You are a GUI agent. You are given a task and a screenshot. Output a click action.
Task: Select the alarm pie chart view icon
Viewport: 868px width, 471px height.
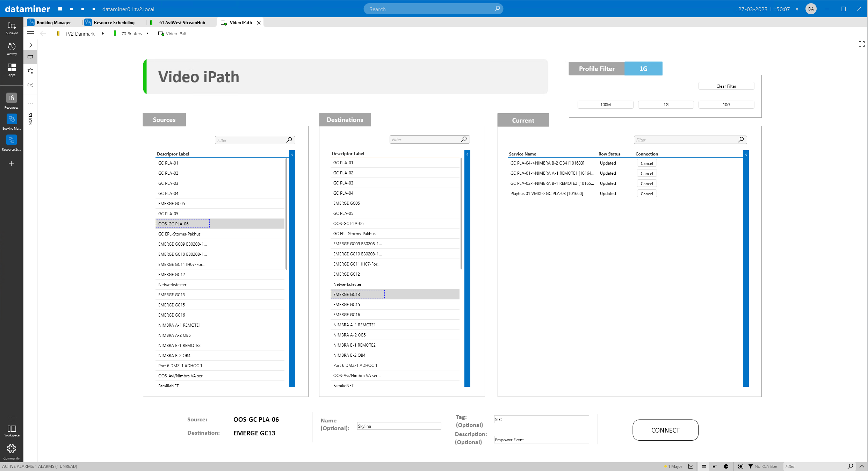pos(726,466)
